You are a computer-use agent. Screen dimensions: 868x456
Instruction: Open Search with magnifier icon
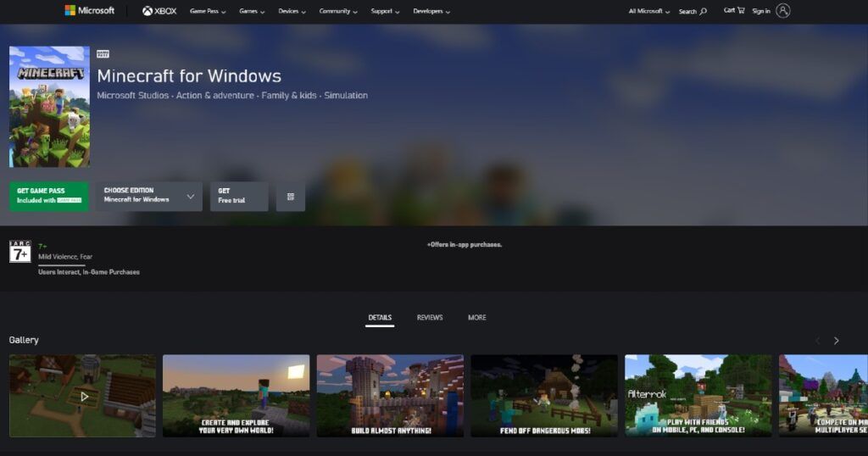click(693, 11)
